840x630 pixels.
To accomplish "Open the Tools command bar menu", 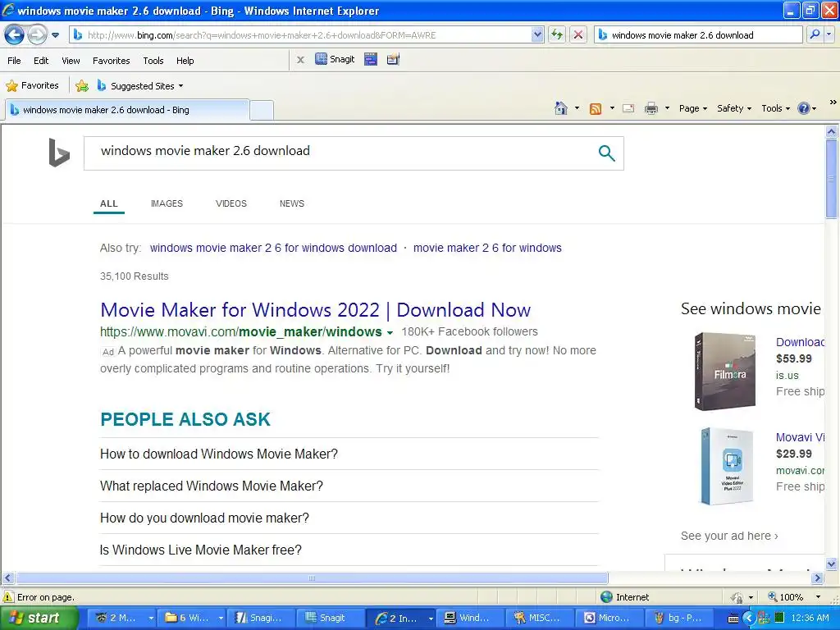I will (x=776, y=108).
